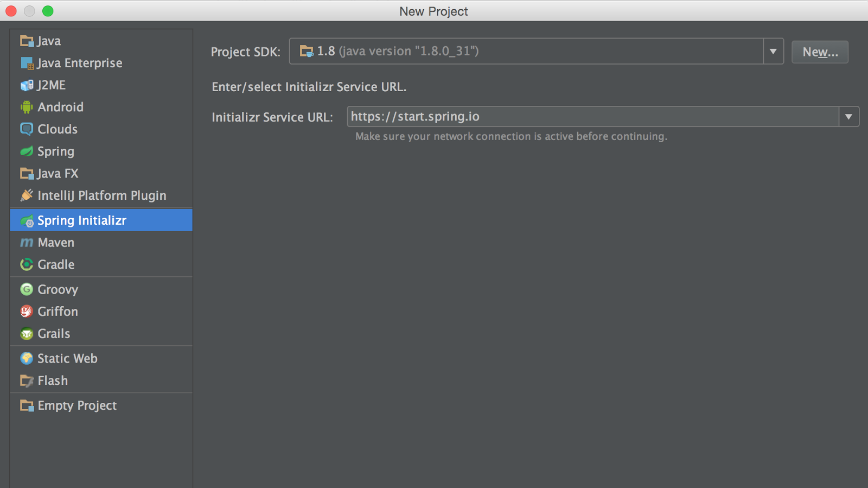Expand the Initializr Service URL dropdown arrow
868x488 pixels.
click(x=848, y=117)
